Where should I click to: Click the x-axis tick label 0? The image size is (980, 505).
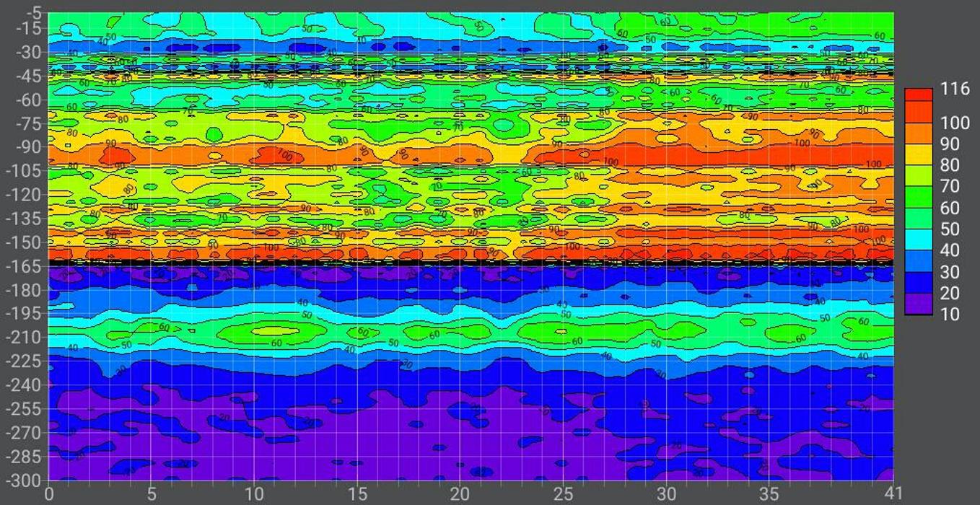point(49,494)
